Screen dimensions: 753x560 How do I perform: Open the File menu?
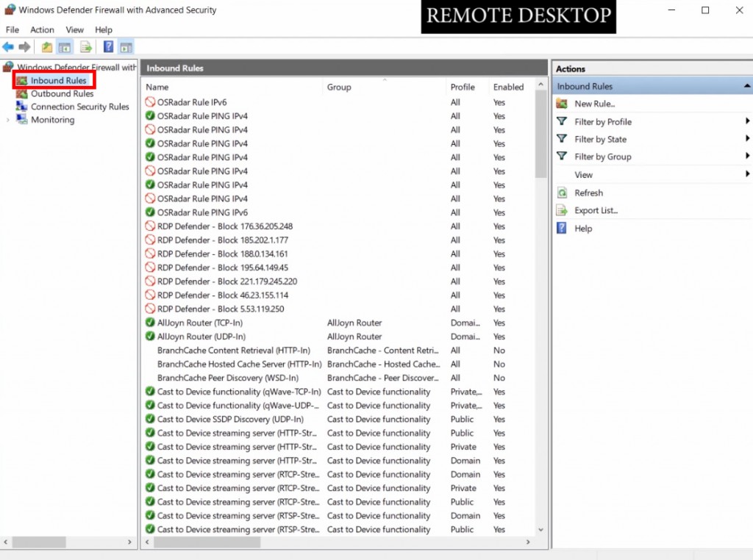click(x=13, y=29)
